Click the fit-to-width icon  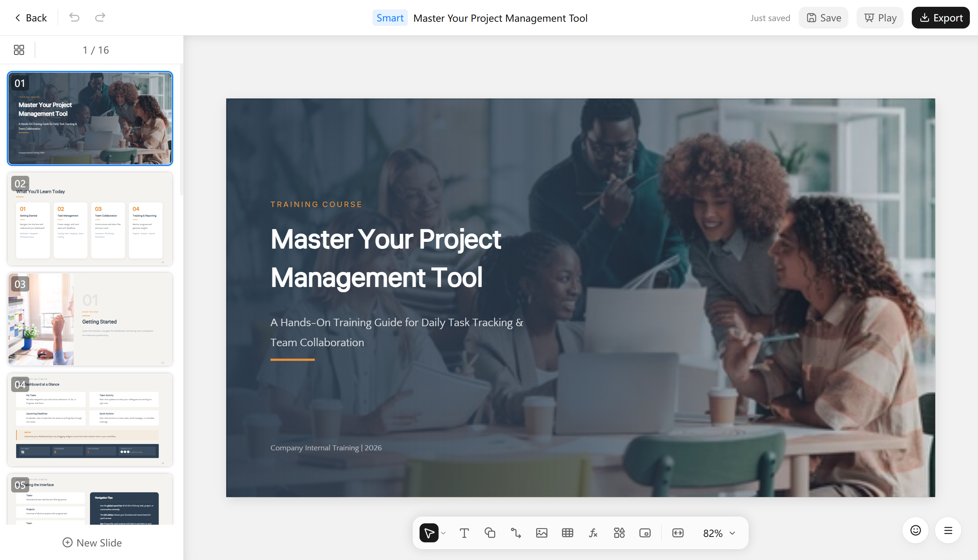coord(678,533)
